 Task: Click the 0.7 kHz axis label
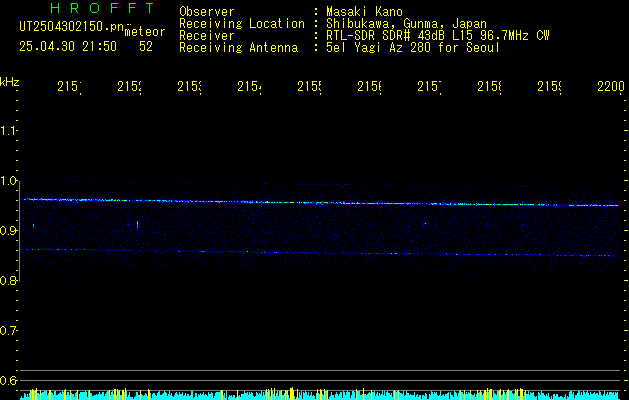click(8, 330)
